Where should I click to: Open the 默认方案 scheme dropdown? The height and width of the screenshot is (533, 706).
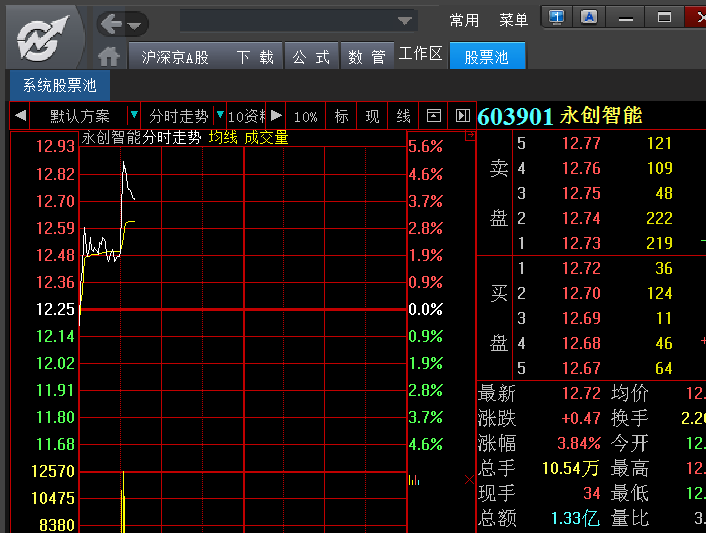click(134, 116)
